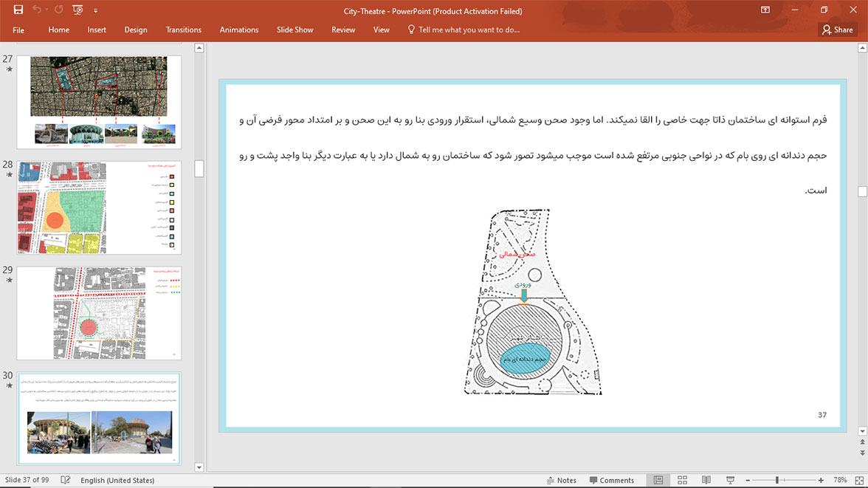The height and width of the screenshot is (488, 868).
Task: Click the spell check status icon
Action: 65,480
